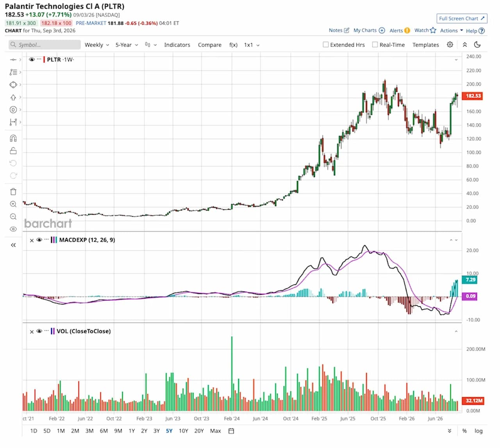Open the 1x1 grid layout dropdown
This screenshot has height=448, width=500.
pos(252,45)
